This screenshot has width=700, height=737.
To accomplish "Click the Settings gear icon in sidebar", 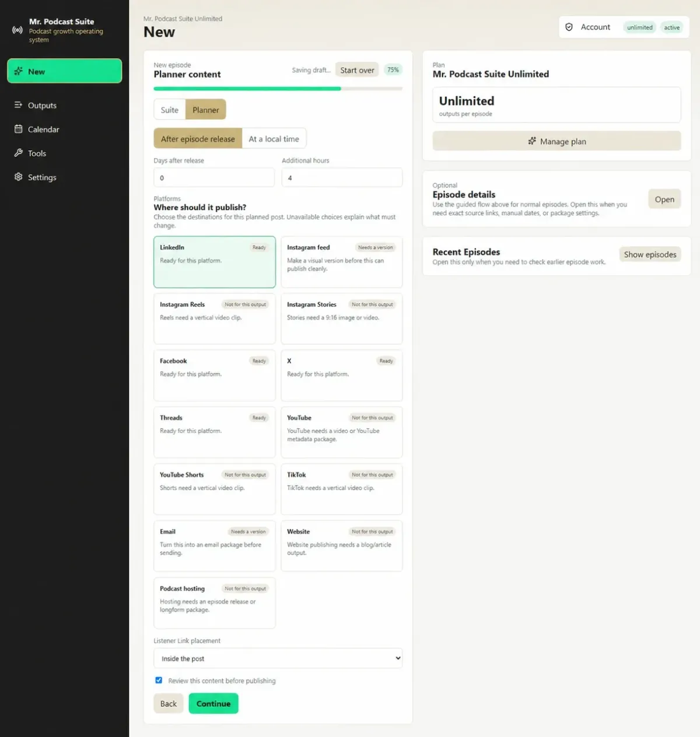I will 18,177.
